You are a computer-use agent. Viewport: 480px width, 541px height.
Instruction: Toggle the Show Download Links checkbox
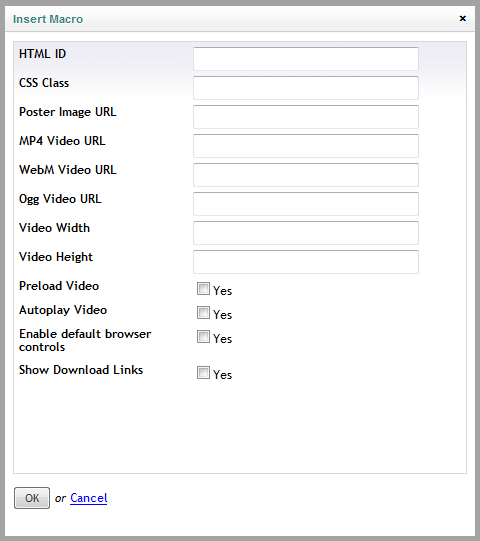[x=203, y=372]
